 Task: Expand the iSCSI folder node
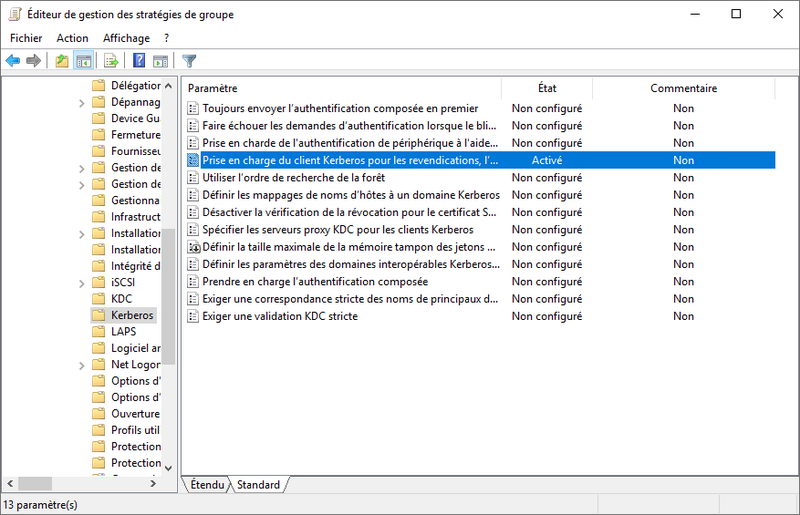coord(82,282)
